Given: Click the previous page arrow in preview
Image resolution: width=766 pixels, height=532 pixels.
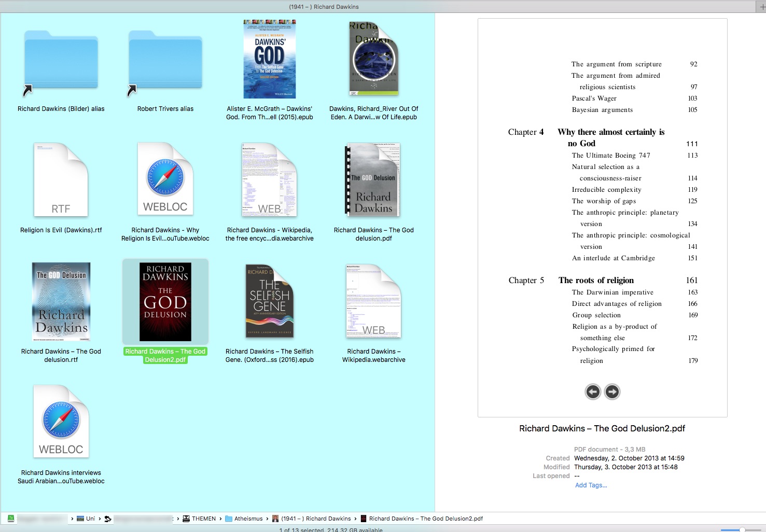Looking at the screenshot, I should coord(593,391).
